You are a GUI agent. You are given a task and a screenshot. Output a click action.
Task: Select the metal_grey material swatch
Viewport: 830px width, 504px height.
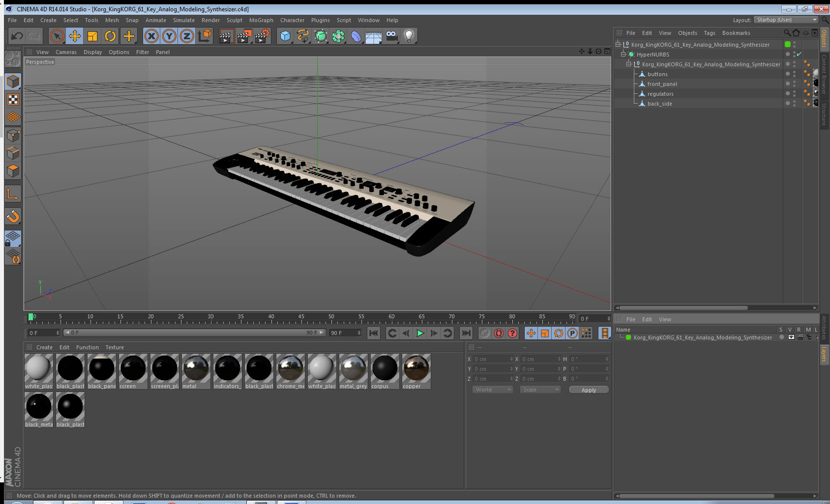coord(354,371)
